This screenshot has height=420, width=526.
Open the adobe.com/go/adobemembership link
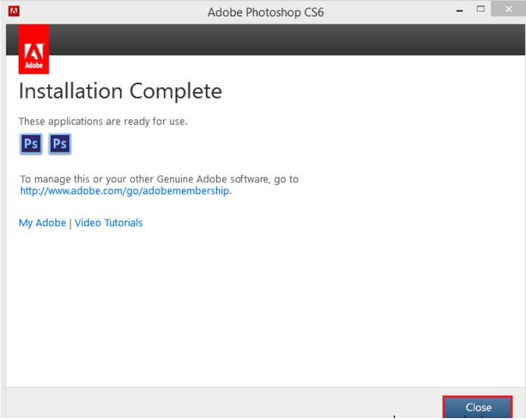[x=124, y=191]
